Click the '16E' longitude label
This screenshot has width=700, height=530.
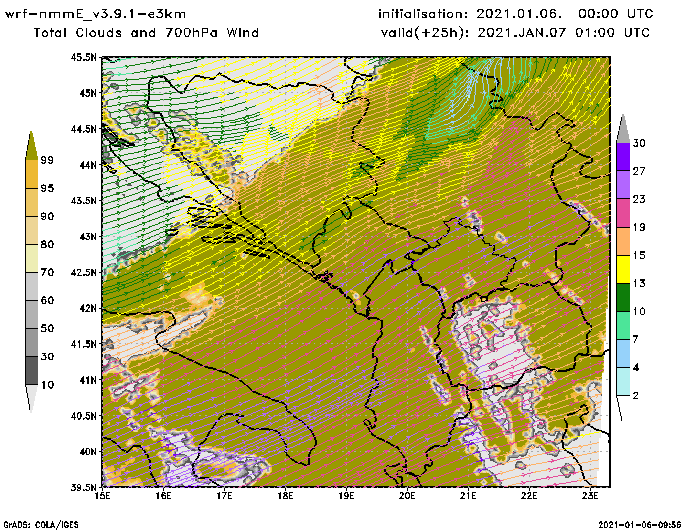click(x=163, y=496)
